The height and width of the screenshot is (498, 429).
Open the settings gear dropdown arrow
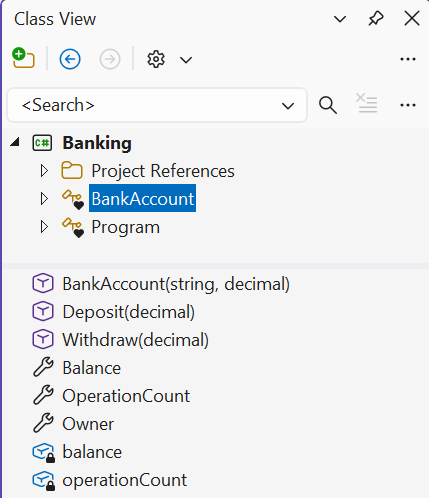tap(186, 60)
